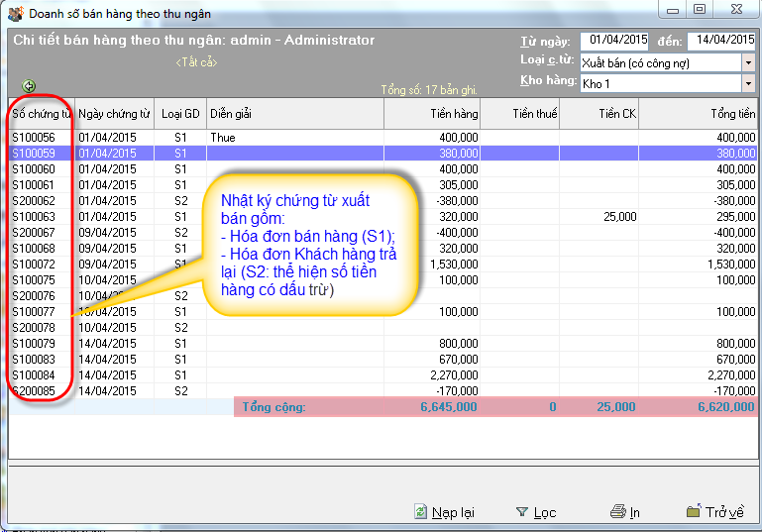This screenshot has height=532, width=762.
Task: Click the Nạp lại reload button
Action: click(x=444, y=512)
